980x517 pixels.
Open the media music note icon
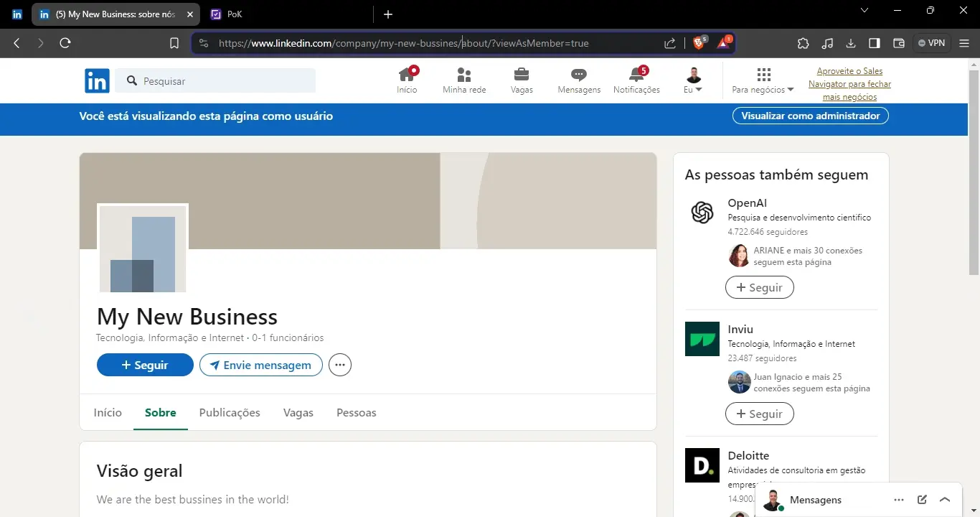827,43
